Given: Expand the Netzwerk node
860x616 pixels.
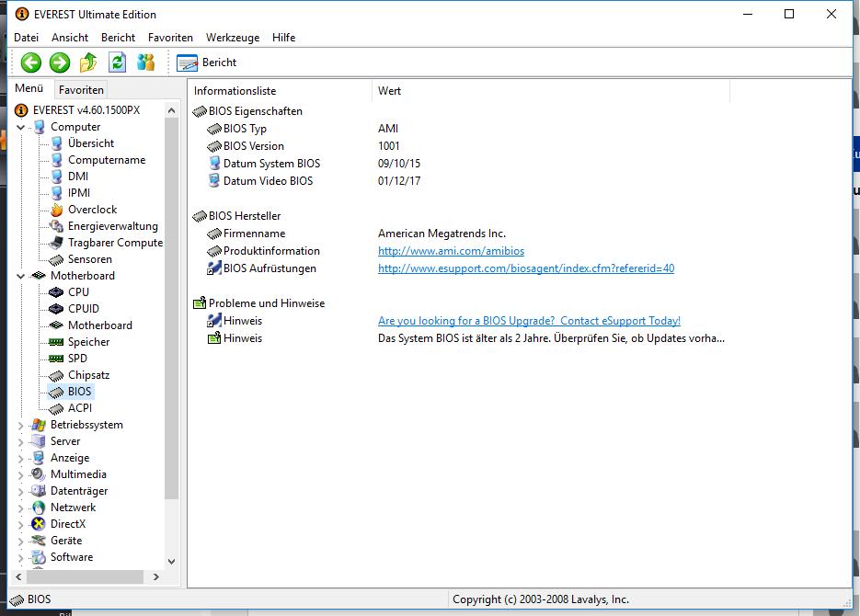Looking at the screenshot, I should 21,508.
